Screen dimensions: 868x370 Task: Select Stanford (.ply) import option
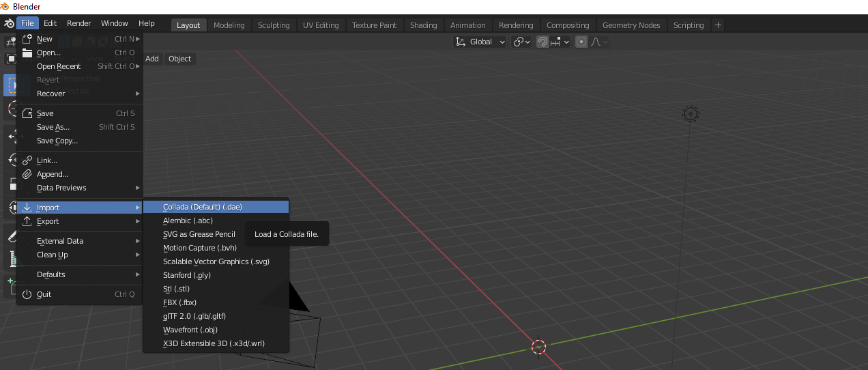pyautogui.click(x=216, y=275)
